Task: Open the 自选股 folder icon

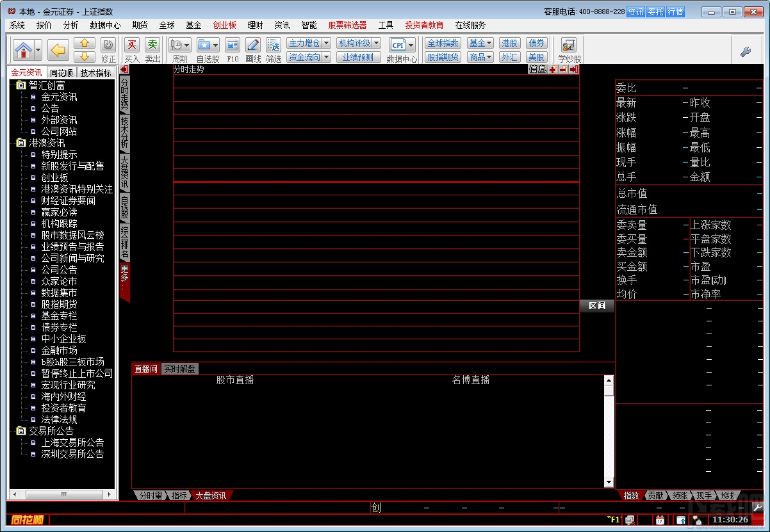Action: coord(204,45)
